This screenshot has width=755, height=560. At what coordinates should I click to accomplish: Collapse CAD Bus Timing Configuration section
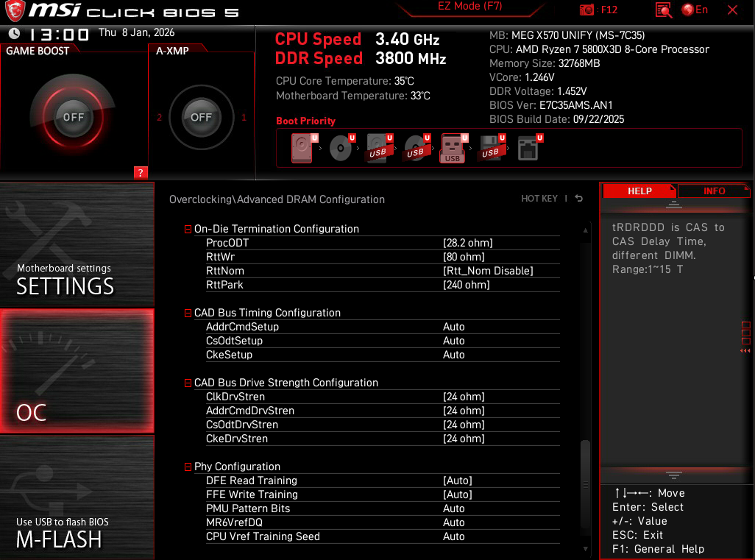coord(188,313)
